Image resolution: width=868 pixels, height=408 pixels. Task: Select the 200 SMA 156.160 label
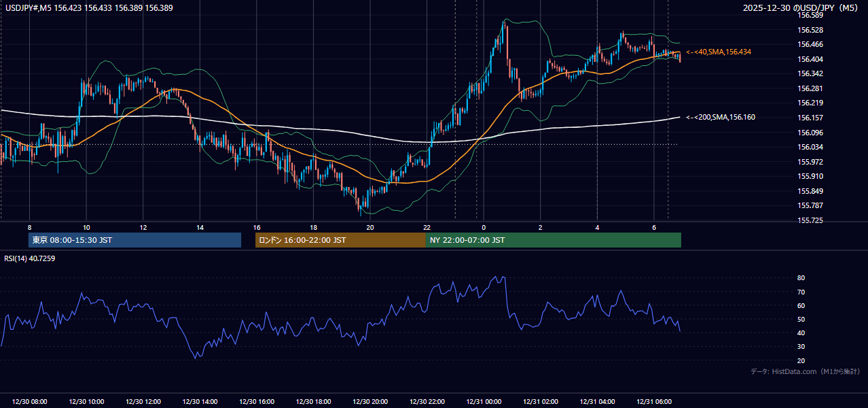721,117
